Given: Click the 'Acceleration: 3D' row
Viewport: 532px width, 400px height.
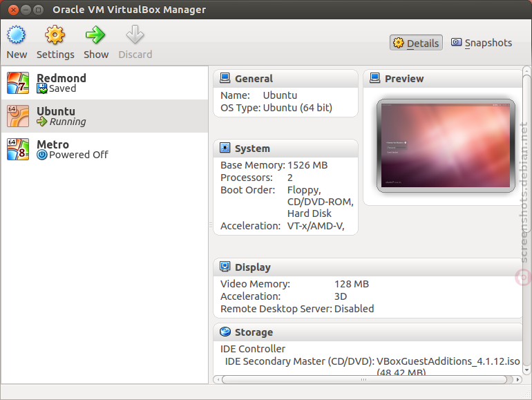Looking at the screenshot, I should pyautogui.click(x=284, y=296).
